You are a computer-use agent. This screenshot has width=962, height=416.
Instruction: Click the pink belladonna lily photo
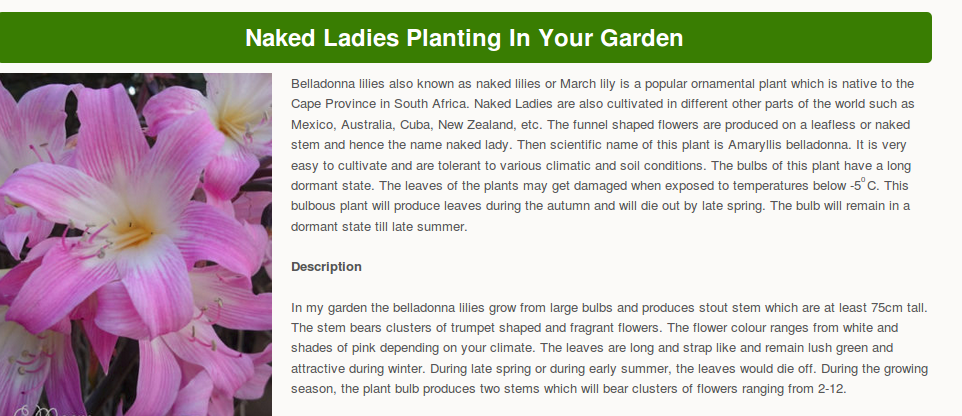click(x=136, y=244)
